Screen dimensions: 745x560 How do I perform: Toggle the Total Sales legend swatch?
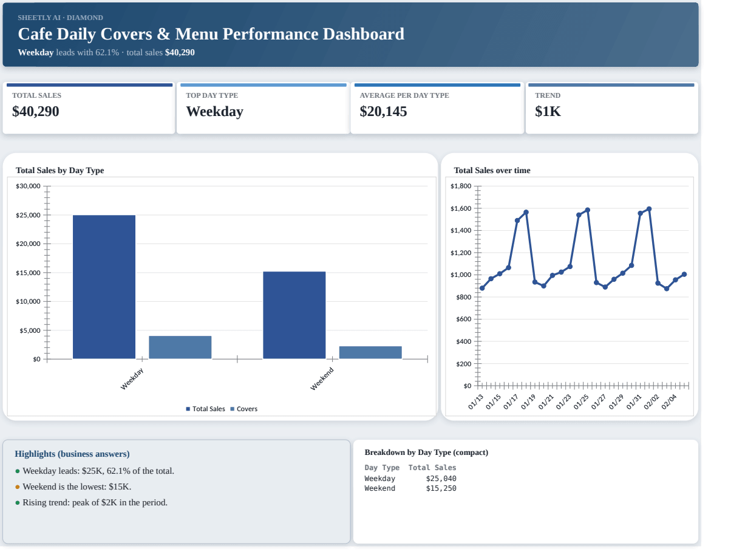[188, 409]
